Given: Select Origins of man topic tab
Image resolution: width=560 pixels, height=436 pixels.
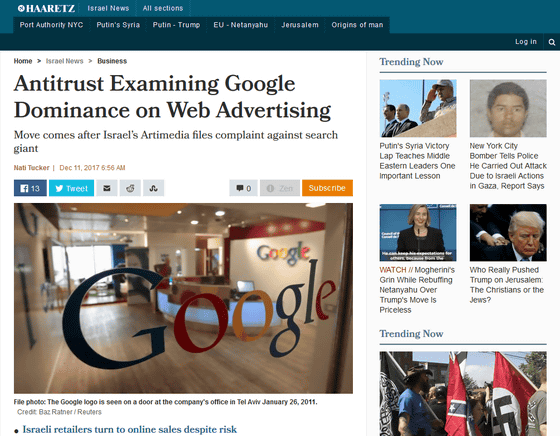Looking at the screenshot, I should 357,25.
